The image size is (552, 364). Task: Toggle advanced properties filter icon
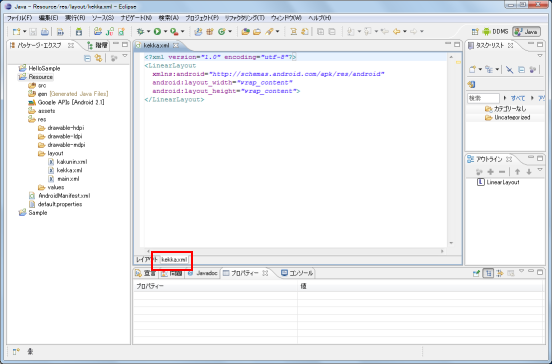point(500,273)
